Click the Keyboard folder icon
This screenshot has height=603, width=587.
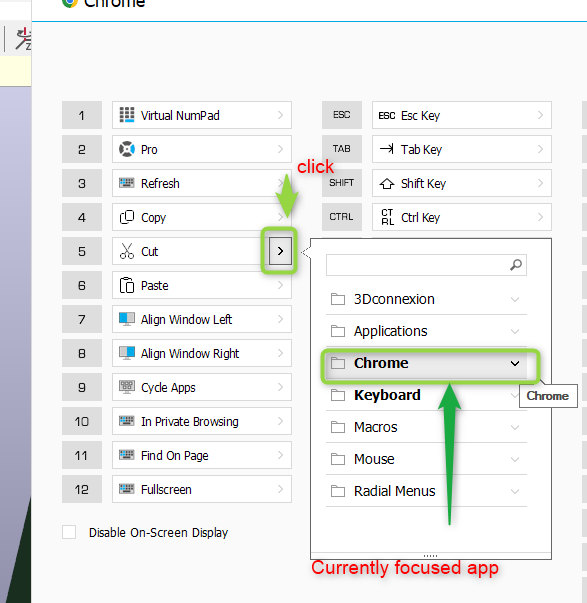click(338, 395)
